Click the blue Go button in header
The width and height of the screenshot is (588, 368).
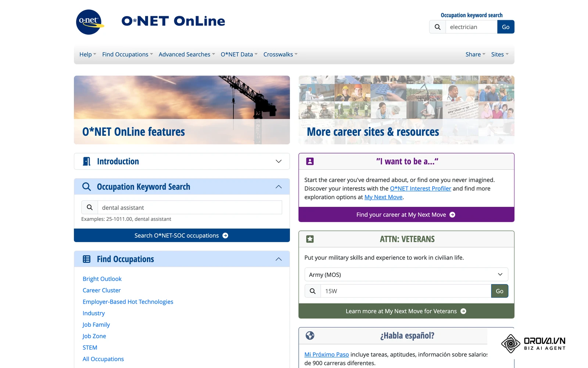[506, 27]
